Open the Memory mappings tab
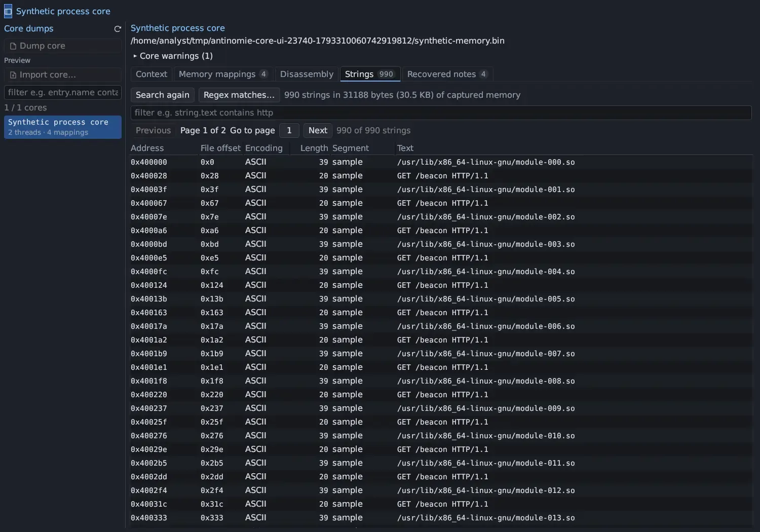760x532 pixels. [x=223, y=74]
